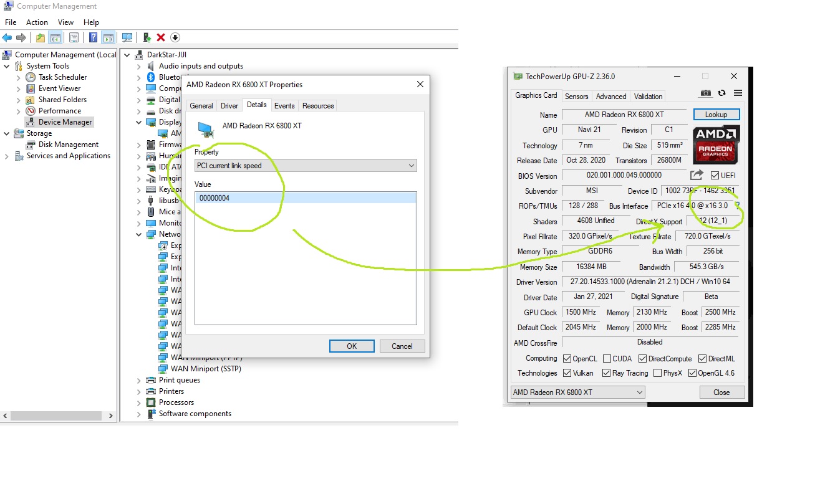
Task: Toggle the DirectCompute checkbox
Action: click(642, 359)
